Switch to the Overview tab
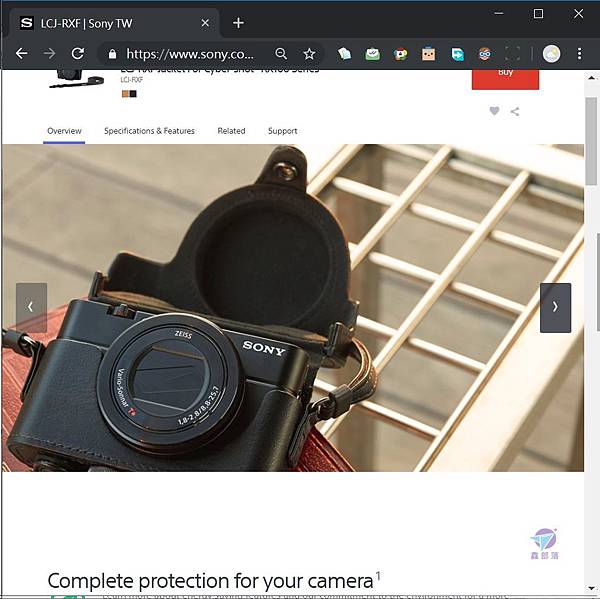 pos(64,131)
